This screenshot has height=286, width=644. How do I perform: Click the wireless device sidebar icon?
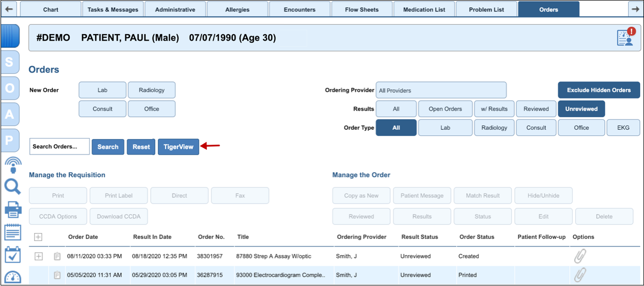[13, 166]
